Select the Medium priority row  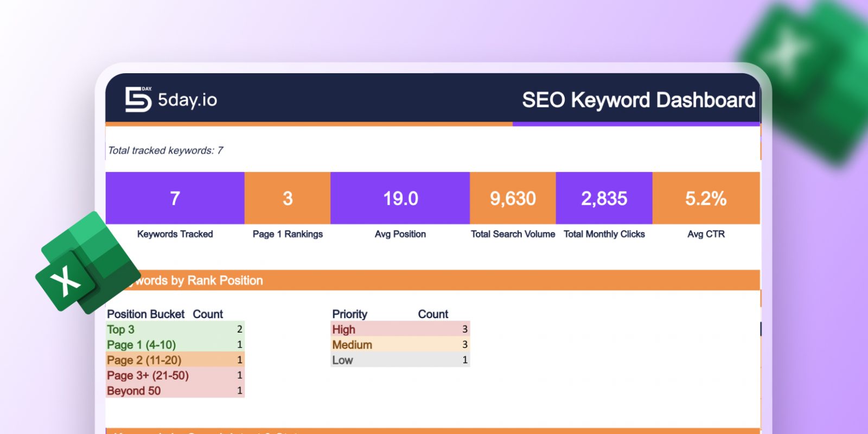pos(400,344)
